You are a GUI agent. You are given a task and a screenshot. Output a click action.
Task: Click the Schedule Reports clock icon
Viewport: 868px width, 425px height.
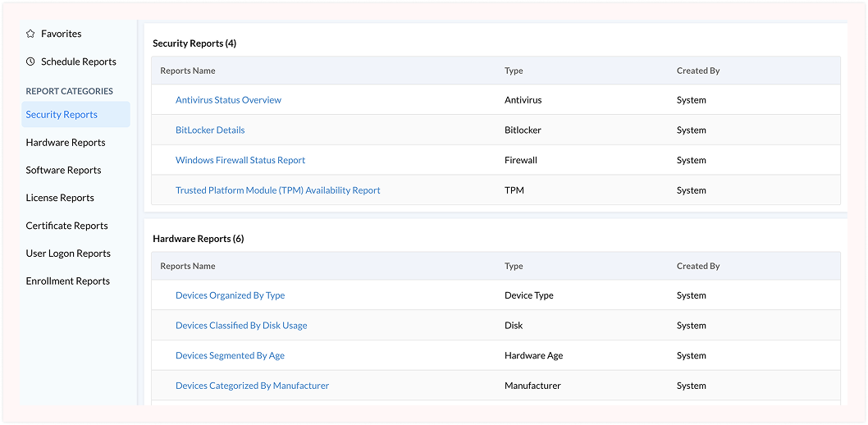coord(30,62)
